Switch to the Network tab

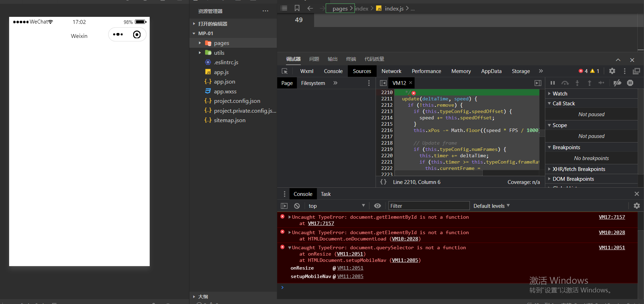coord(391,71)
